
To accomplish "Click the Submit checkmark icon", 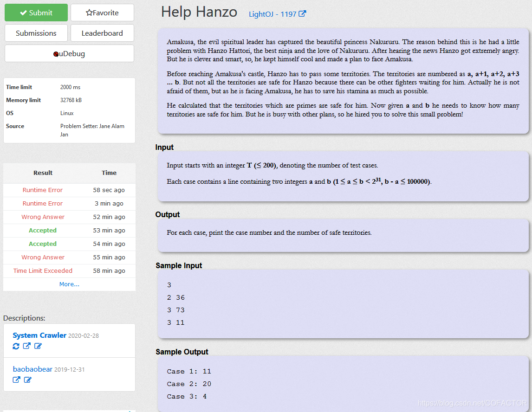I will 23,13.
